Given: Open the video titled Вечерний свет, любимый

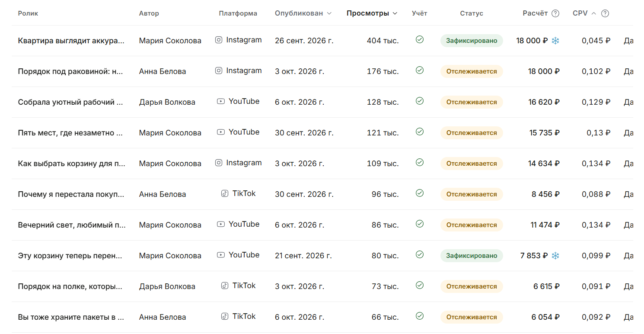Looking at the screenshot, I should tap(72, 225).
